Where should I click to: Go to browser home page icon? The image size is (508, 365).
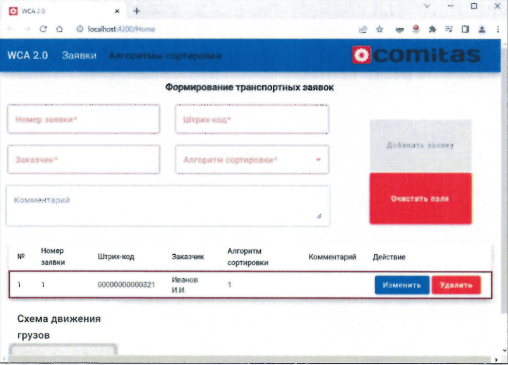tap(59, 29)
